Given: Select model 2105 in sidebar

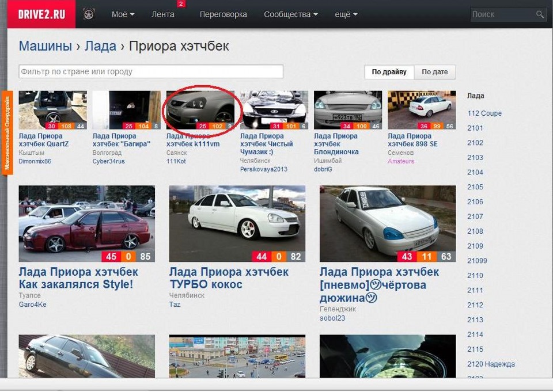Looking at the screenshot, I should pyautogui.click(x=475, y=187).
